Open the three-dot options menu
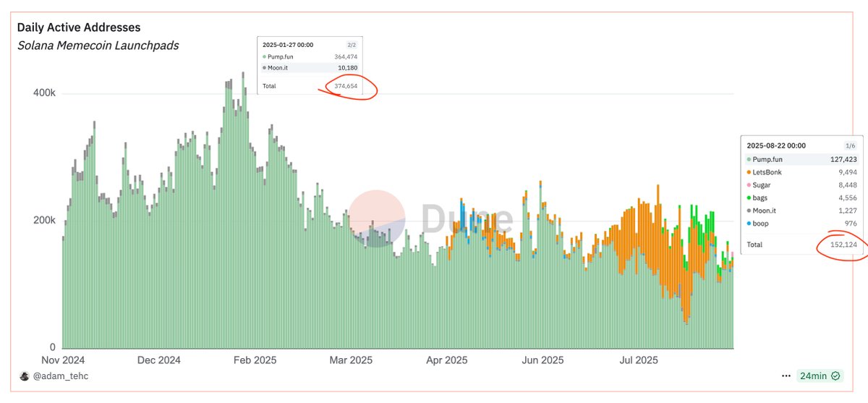Viewport: 868px width, 403px height. tap(786, 376)
